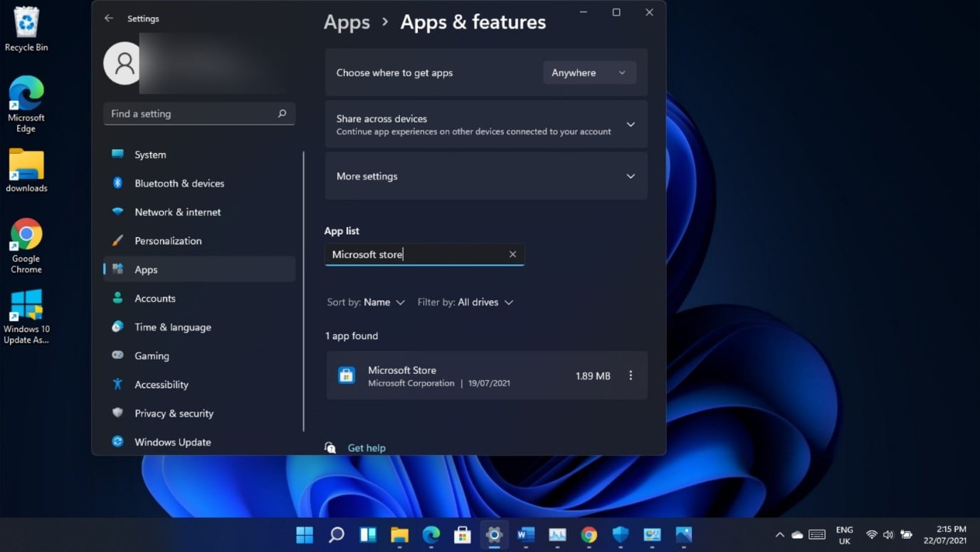Open Choose where to get apps dropdown
The height and width of the screenshot is (552, 980).
click(x=589, y=73)
